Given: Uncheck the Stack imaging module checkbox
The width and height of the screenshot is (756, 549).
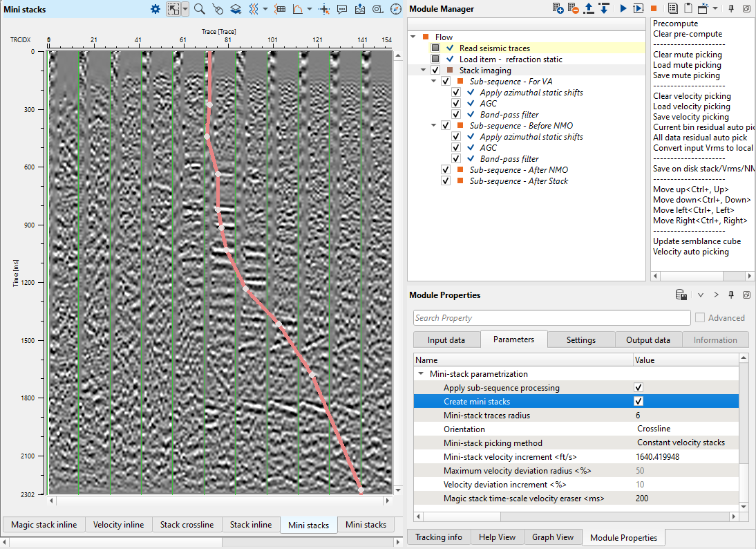Looking at the screenshot, I should click(435, 71).
